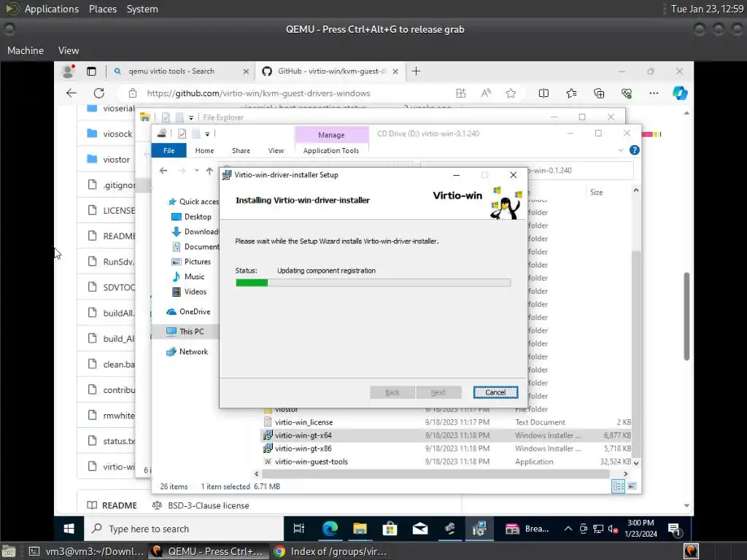Open Microsoft Edge from Windows taskbar

[330, 529]
